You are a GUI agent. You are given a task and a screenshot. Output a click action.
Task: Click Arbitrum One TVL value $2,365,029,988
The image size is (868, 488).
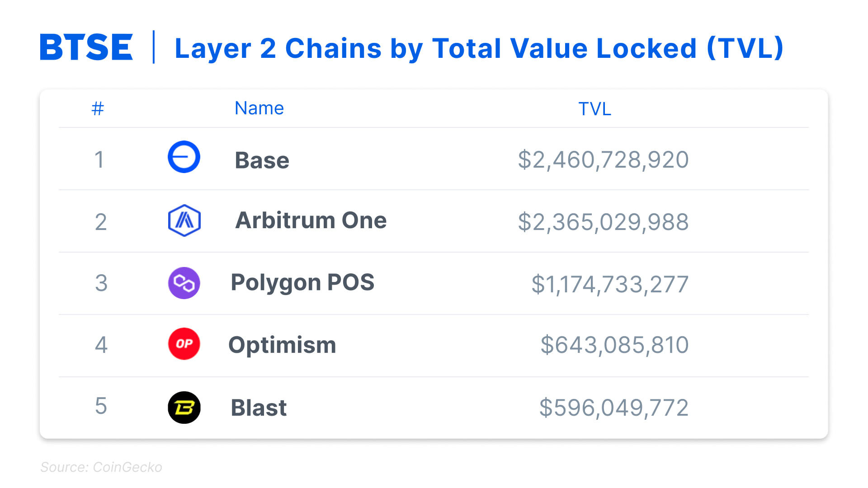click(x=603, y=222)
